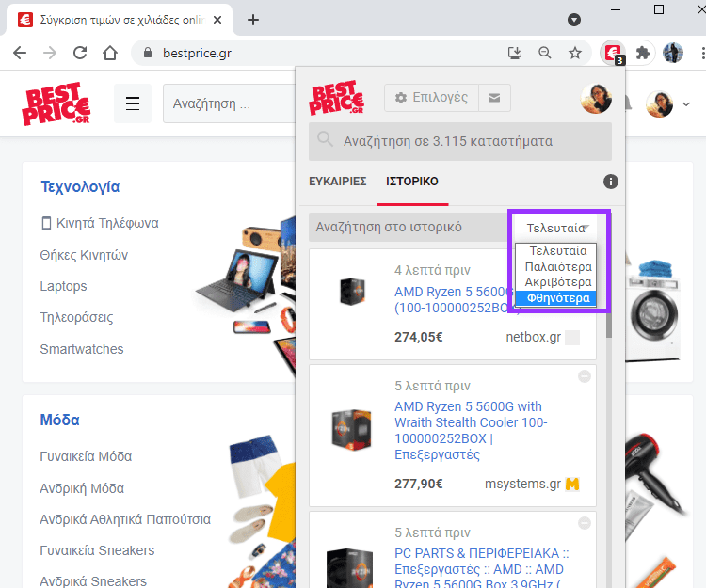The height and width of the screenshot is (588, 706).
Task: Open the Chrome profile avatar
Action: click(673, 53)
